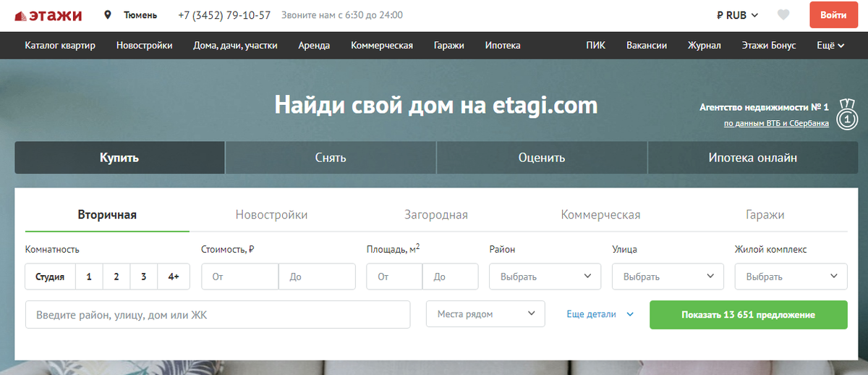The image size is (868, 375).
Task: Open the RUB currency dropdown
Action: [737, 14]
